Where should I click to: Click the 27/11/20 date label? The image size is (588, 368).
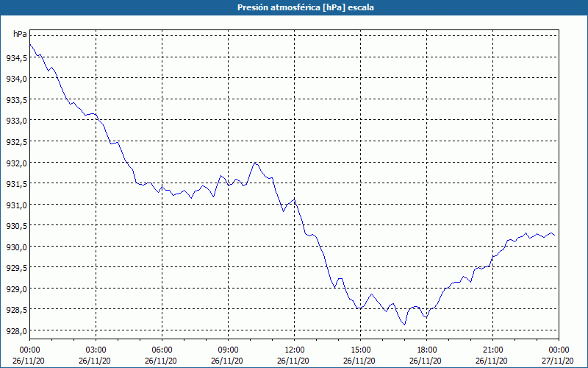click(559, 361)
